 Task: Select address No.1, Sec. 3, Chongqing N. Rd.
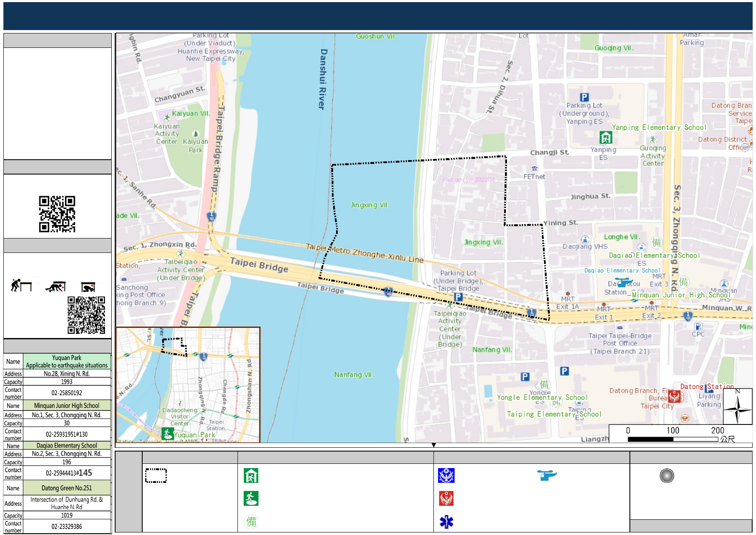tap(67, 415)
